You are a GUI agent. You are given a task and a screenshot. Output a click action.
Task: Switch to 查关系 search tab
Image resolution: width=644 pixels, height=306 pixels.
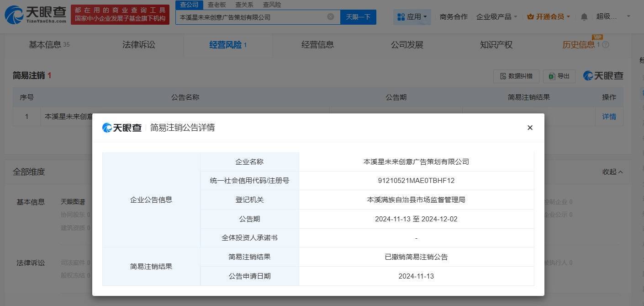[244, 5]
